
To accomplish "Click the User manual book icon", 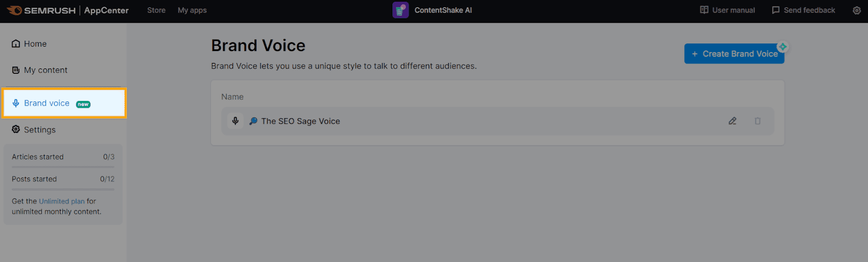I will (704, 10).
